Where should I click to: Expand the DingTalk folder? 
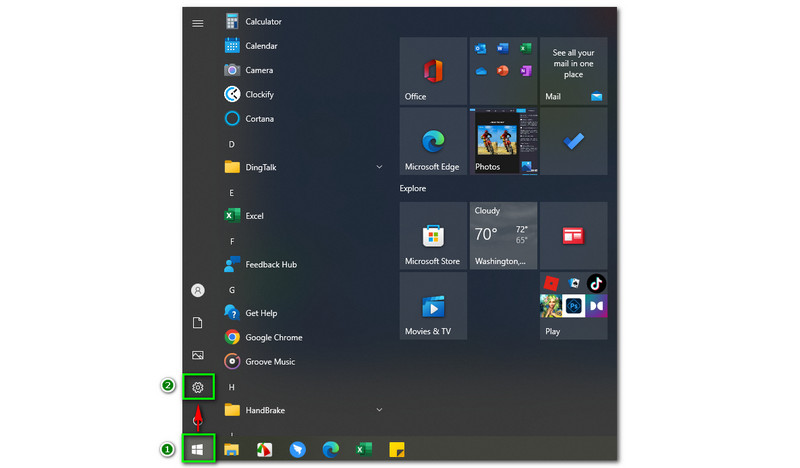coord(379,167)
